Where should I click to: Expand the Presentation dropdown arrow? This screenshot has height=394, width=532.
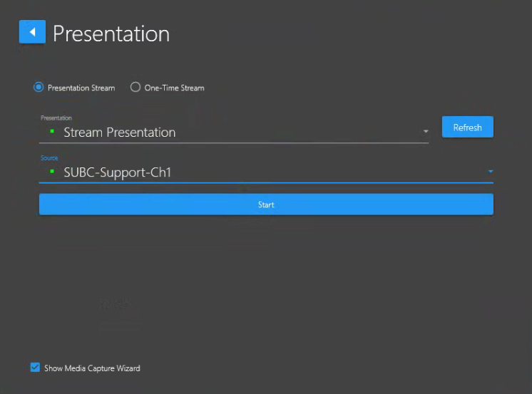(x=426, y=132)
